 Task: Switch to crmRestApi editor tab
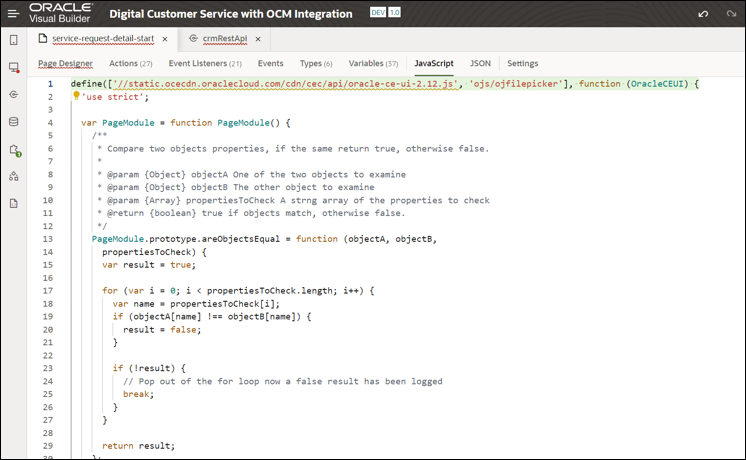225,39
